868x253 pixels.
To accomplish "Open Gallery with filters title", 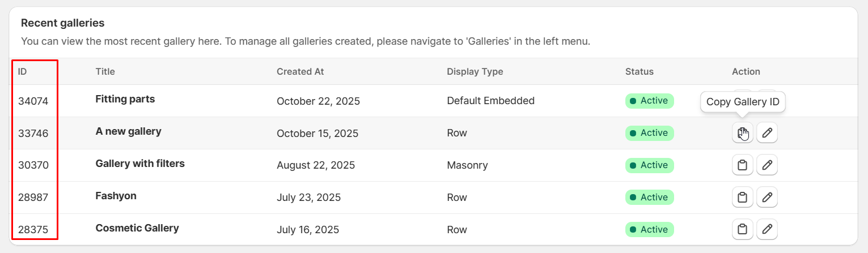I will click(140, 164).
